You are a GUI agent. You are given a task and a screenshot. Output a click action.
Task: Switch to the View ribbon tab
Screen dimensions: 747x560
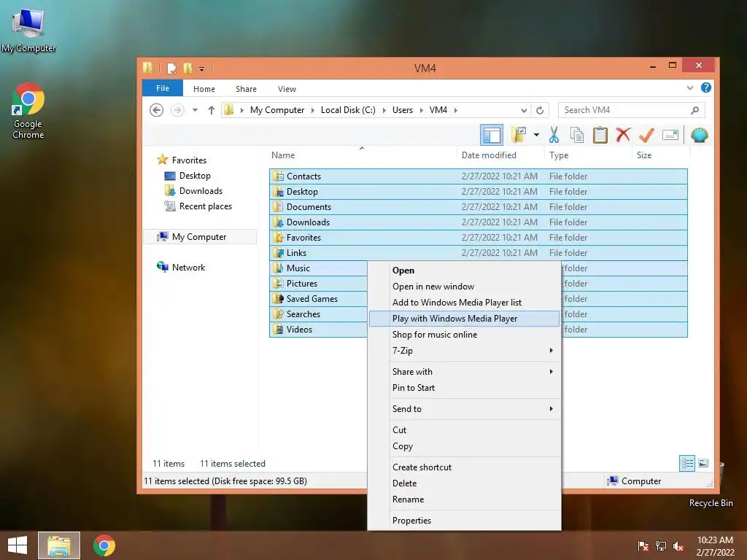(287, 89)
